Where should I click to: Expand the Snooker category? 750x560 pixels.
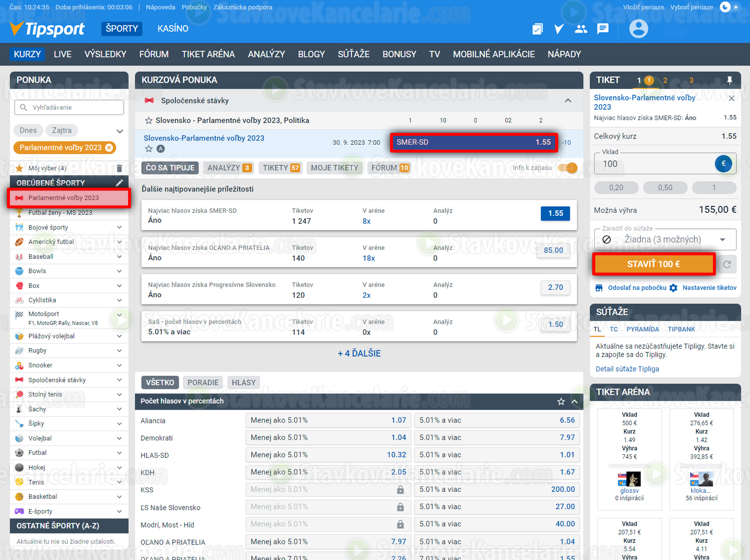tap(120, 365)
